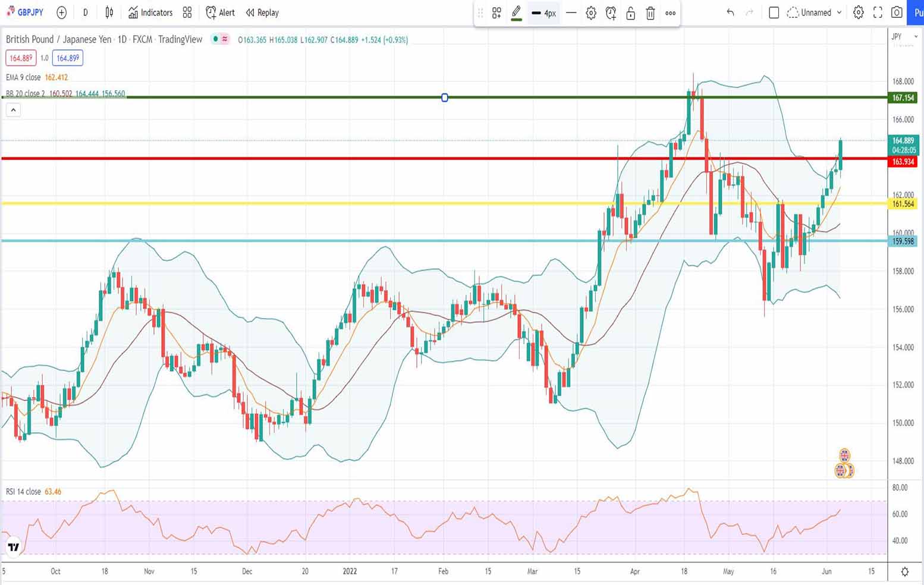Open the indicator templates grid icon

click(187, 12)
